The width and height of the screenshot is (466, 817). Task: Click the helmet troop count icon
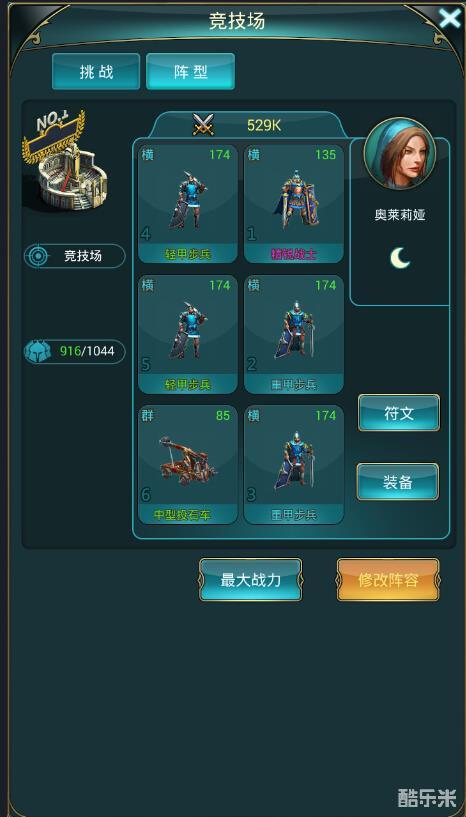[x=38, y=352]
